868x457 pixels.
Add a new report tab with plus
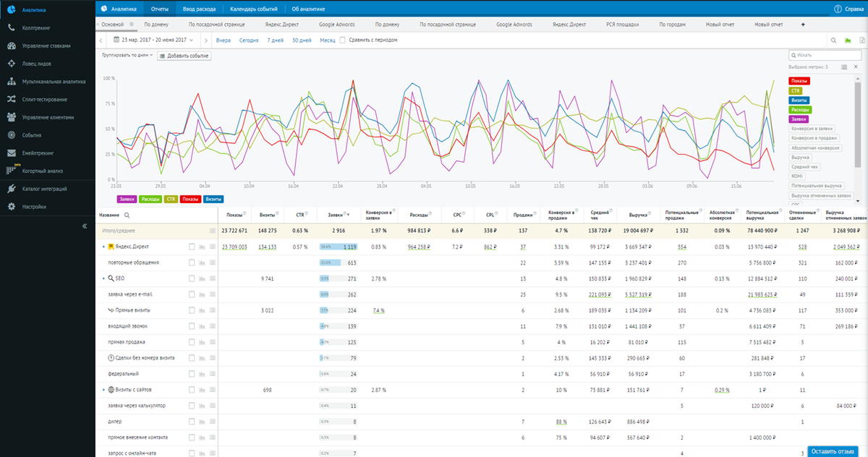pyautogui.click(x=803, y=25)
